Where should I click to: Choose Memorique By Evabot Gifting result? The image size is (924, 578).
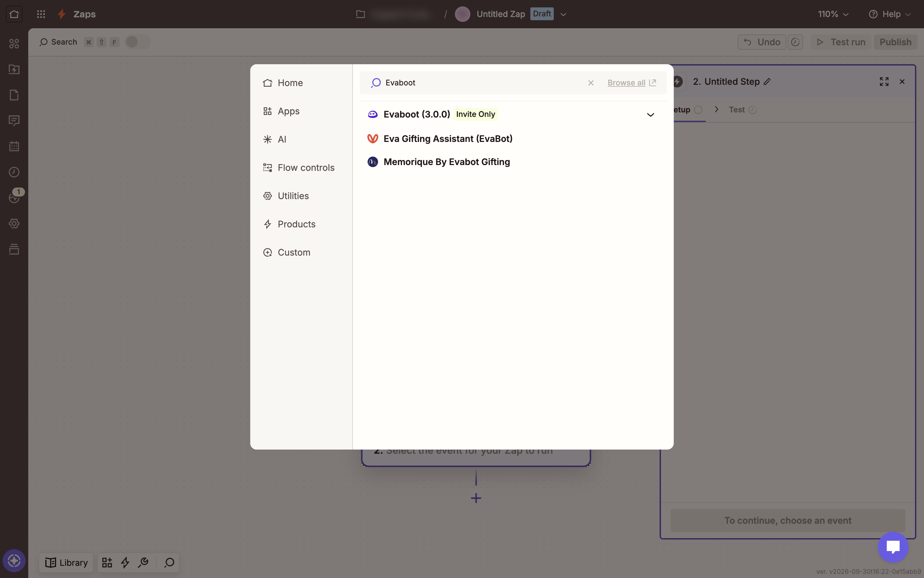(513, 162)
